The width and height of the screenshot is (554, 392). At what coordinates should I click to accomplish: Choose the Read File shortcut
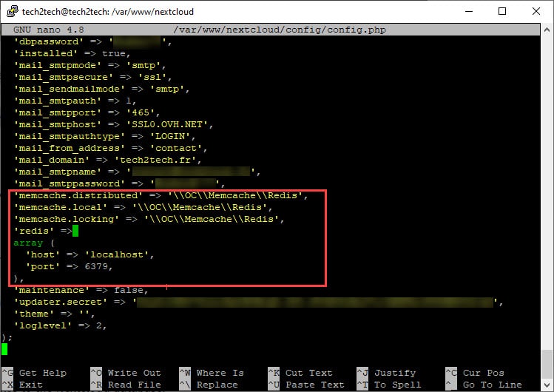pyautogui.click(x=133, y=385)
